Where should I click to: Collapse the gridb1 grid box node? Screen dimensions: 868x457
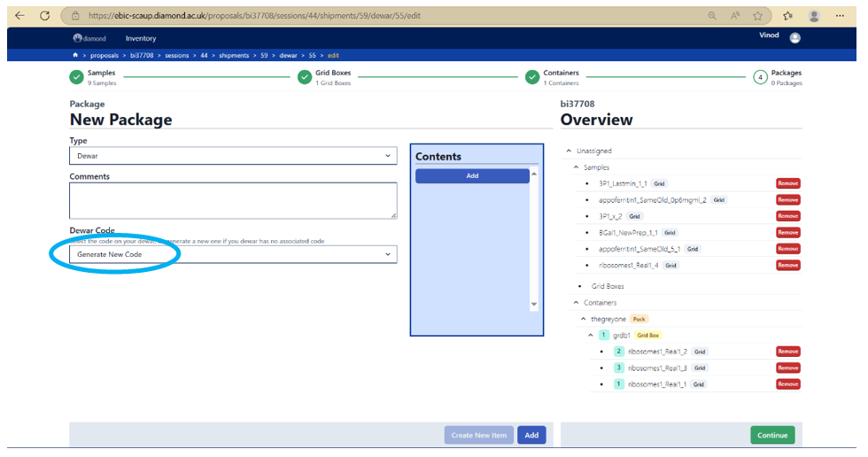pyautogui.click(x=591, y=336)
